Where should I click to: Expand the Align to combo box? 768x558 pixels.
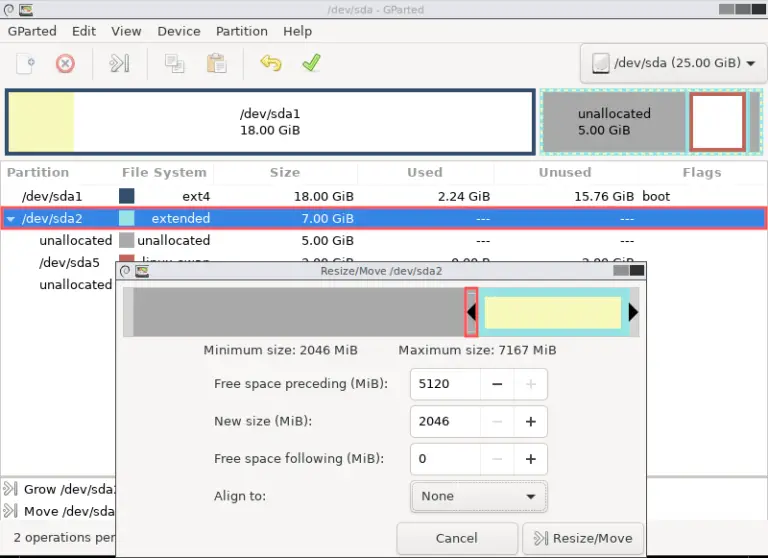[478, 496]
